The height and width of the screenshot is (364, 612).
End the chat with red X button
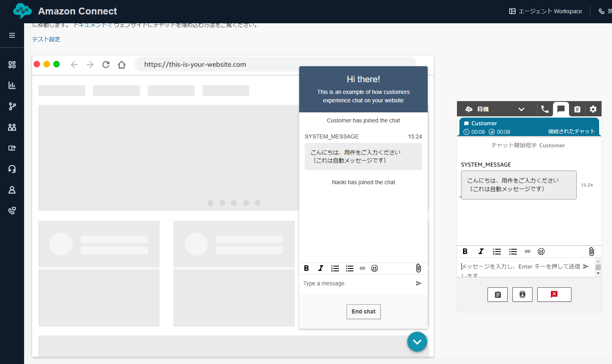point(554,295)
